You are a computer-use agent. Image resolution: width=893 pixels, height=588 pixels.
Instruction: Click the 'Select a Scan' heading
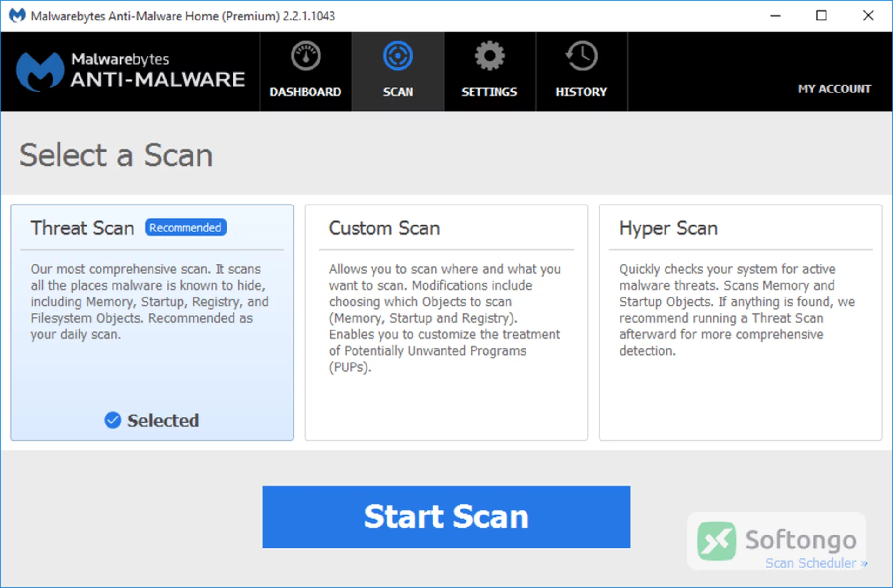116,155
